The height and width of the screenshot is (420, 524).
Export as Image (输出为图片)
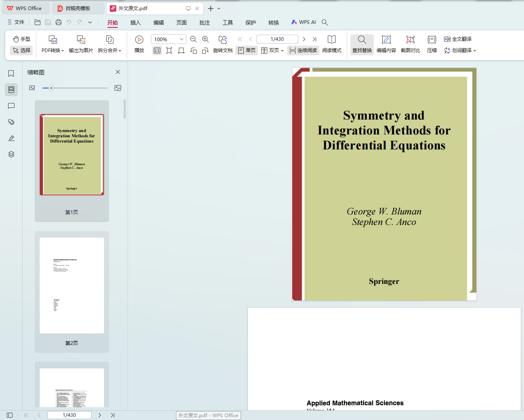81,44
